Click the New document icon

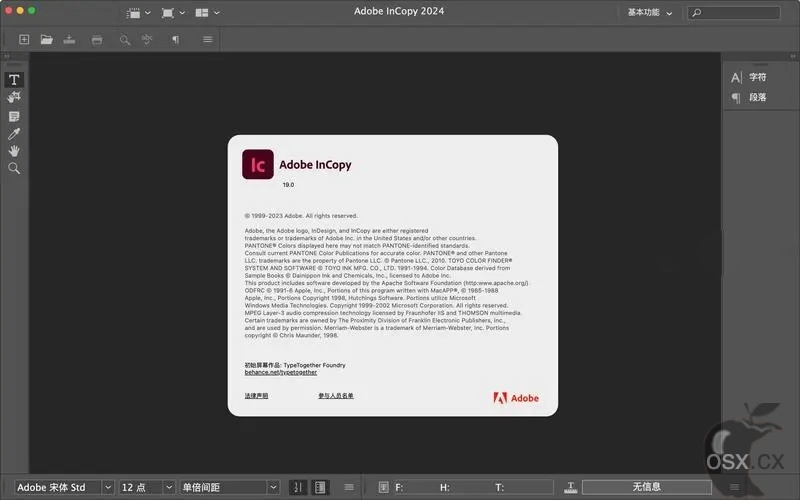tap(24, 39)
